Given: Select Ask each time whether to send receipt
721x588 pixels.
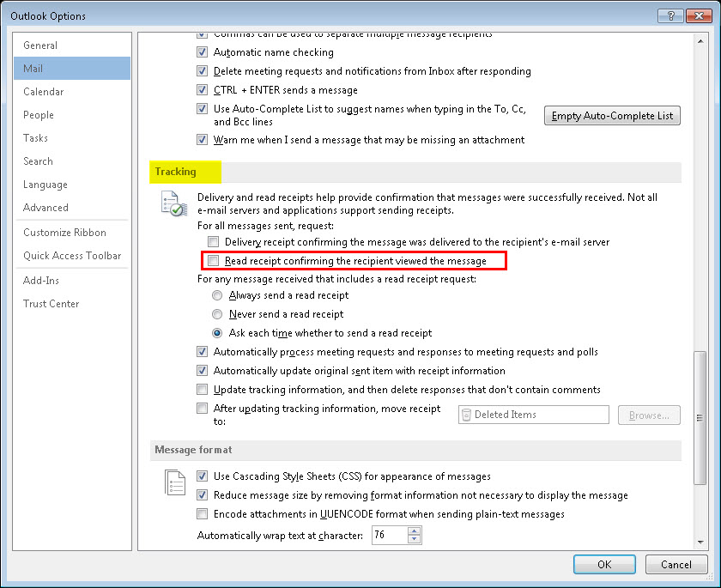Looking at the screenshot, I should coord(217,333).
